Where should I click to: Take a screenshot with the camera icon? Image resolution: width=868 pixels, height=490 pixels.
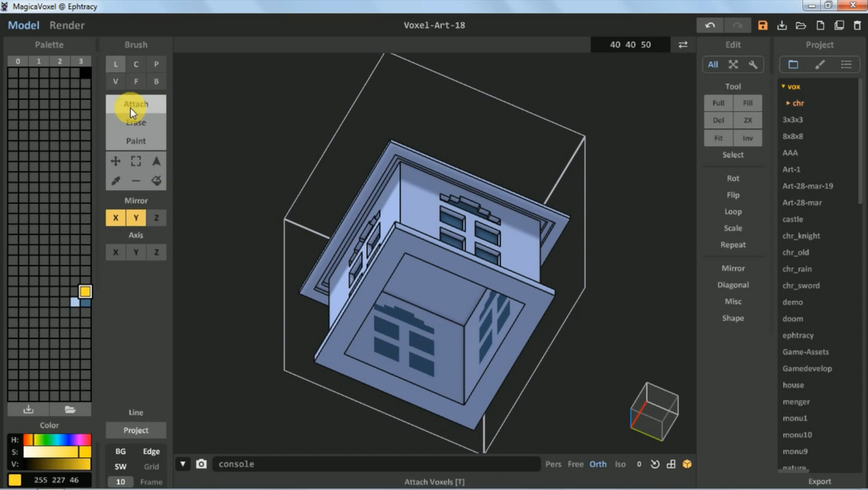click(x=201, y=464)
